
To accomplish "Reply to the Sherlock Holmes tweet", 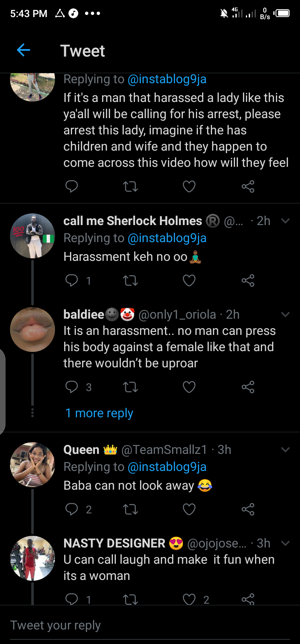I will 72,281.
